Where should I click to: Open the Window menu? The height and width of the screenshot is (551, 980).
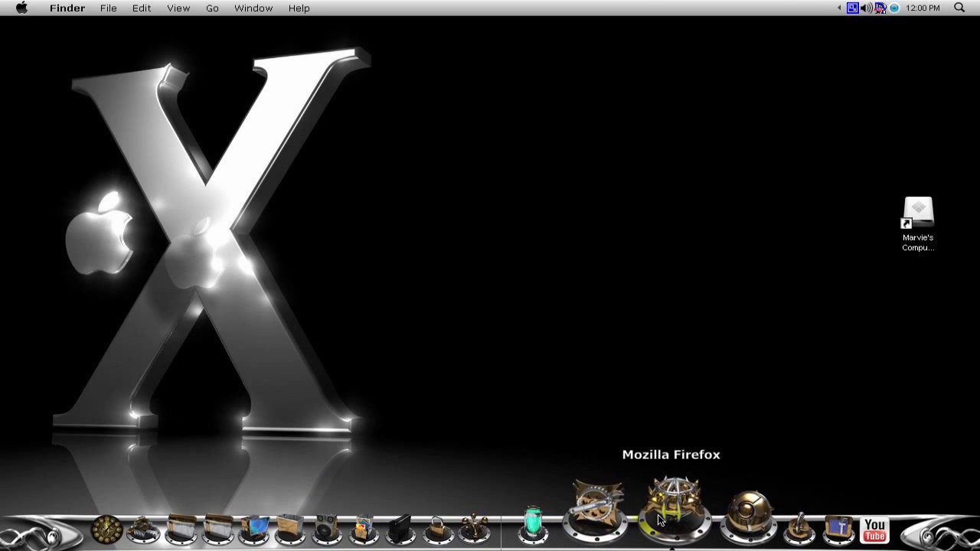click(x=253, y=8)
